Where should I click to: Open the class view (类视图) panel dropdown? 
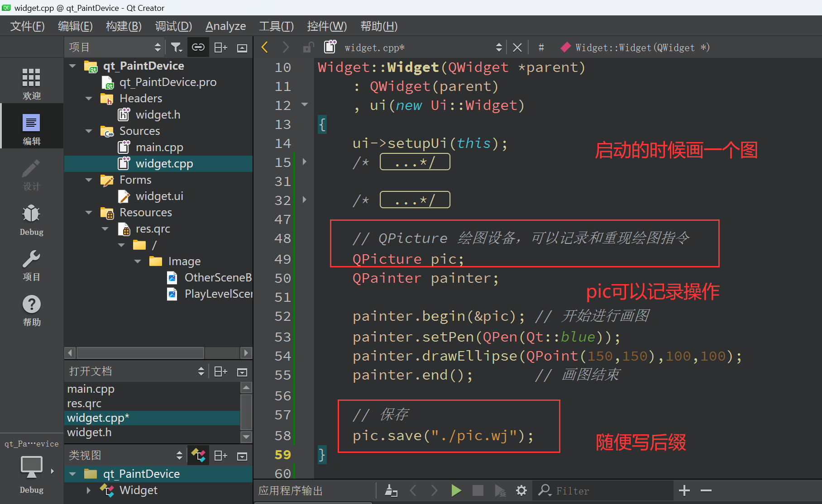(x=126, y=456)
